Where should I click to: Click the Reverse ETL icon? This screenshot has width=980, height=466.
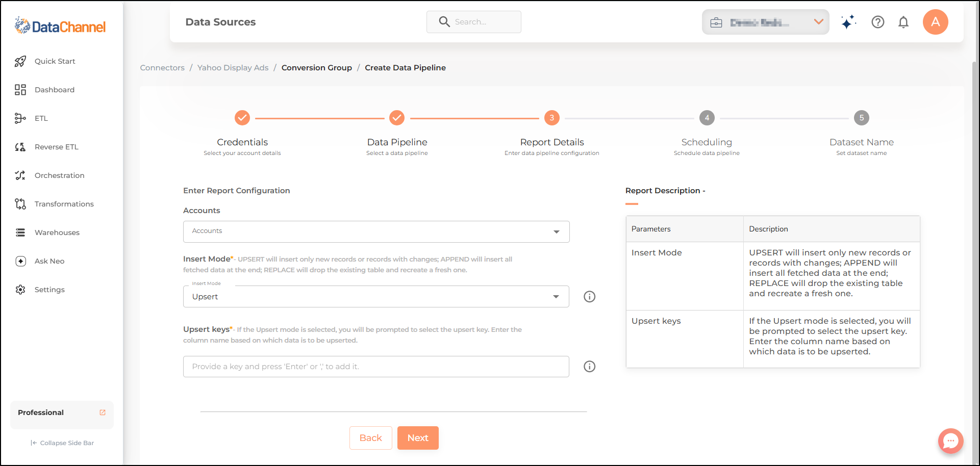pos(20,147)
